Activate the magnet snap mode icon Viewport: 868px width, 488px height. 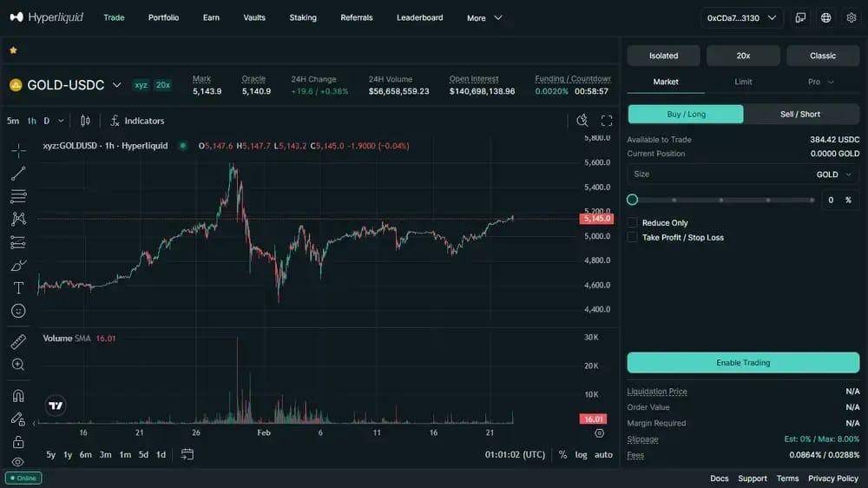coord(18,396)
